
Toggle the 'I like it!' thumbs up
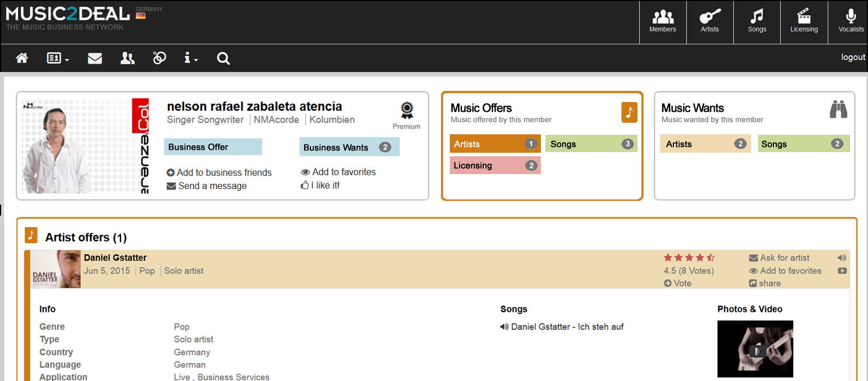320,185
